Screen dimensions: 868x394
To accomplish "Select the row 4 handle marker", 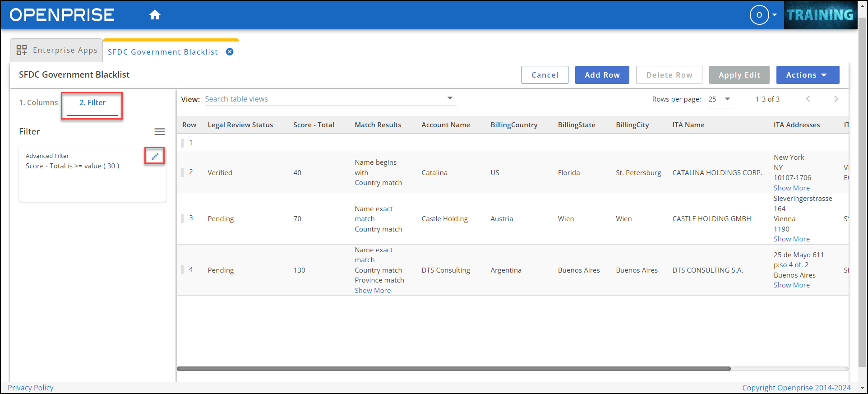I will (183, 270).
